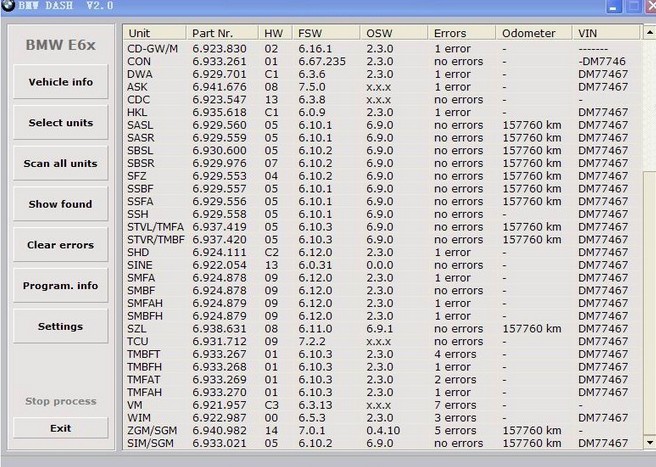656x467 pixels.
Task: Select the SFZ unit row
Action: coord(383,176)
